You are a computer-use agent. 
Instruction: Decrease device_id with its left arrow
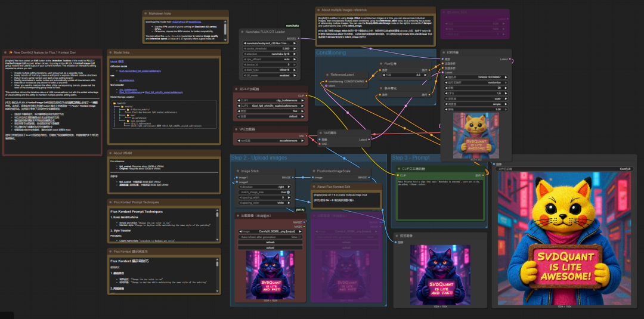[244, 64]
